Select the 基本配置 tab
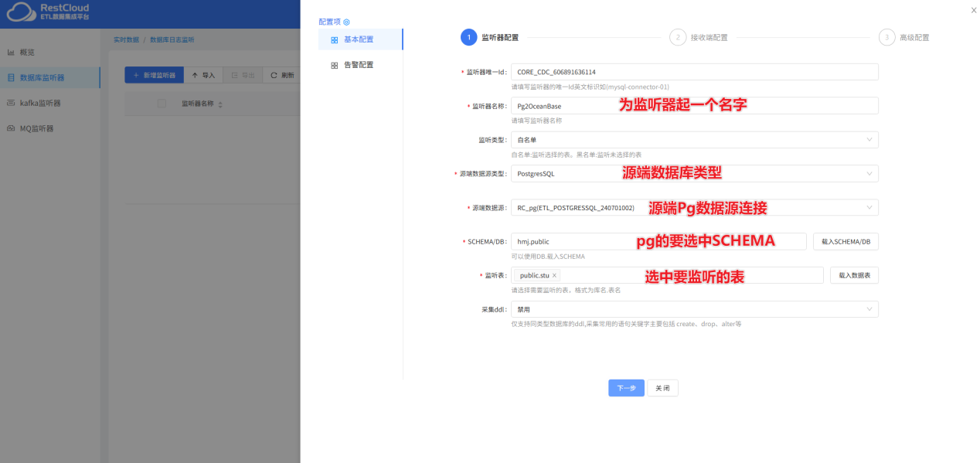The image size is (980, 463). (x=360, y=39)
